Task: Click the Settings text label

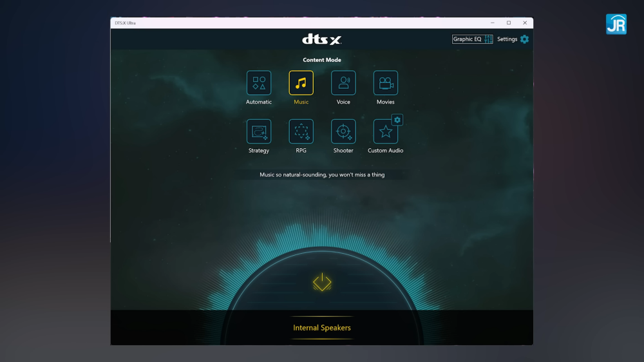Action: pos(507,39)
